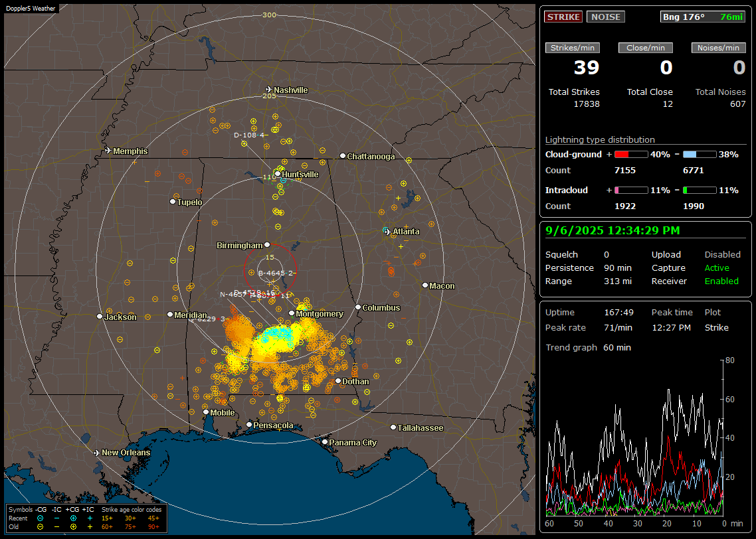
Task: Click the negative cloud-ground count 6771
Action: pyautogui.click(x=694, y=171)
